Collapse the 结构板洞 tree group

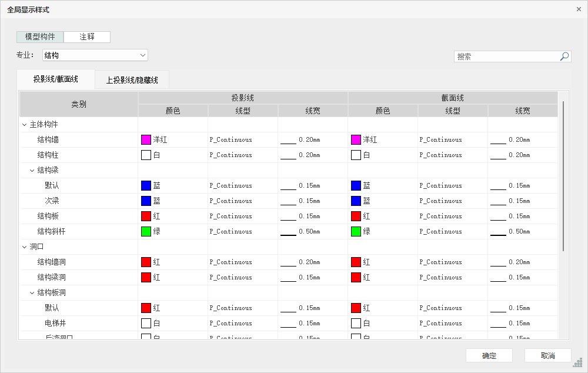click(x=32, y=293)
